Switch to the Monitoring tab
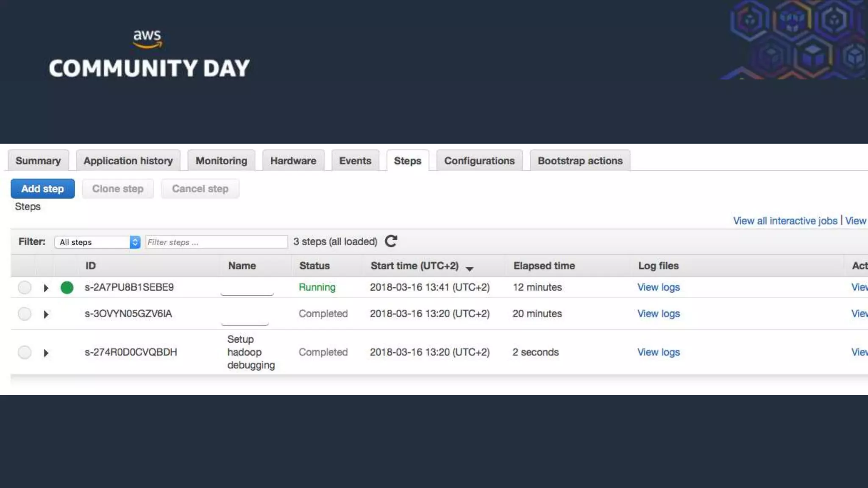The height and width of the screenshot is (488, 868). pyautogui.click(x=221, y=161)
